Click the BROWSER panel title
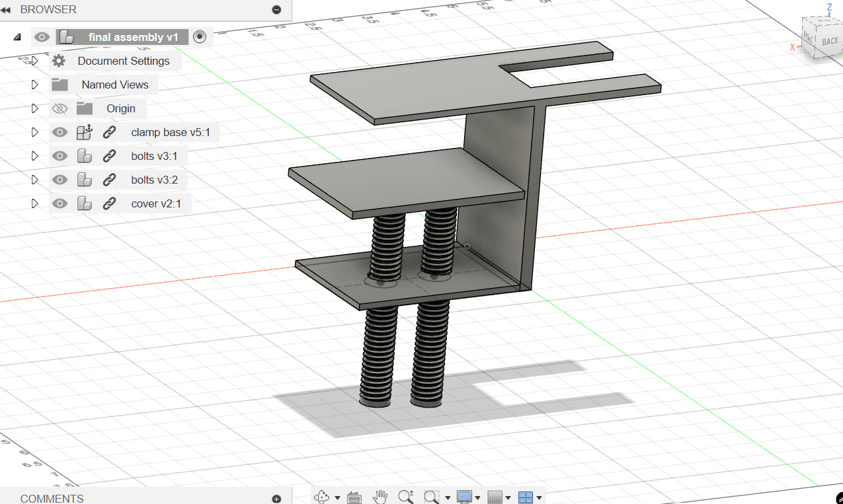 48,9
